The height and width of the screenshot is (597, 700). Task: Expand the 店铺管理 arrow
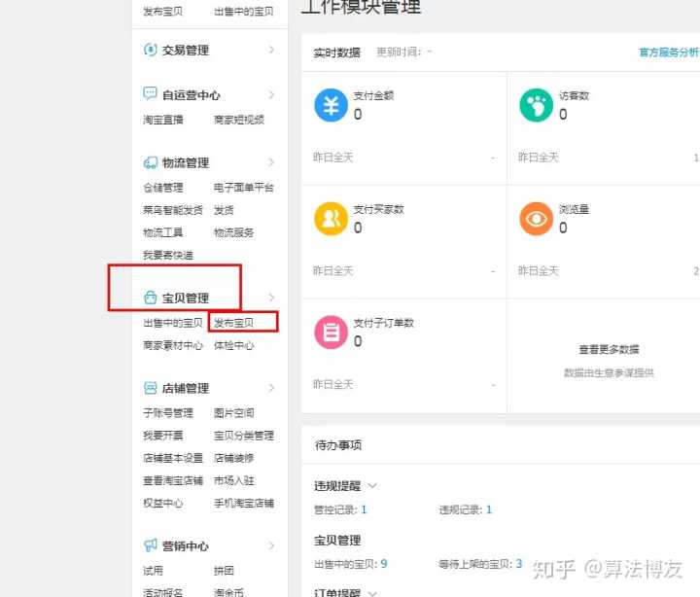tap(271, 388)
